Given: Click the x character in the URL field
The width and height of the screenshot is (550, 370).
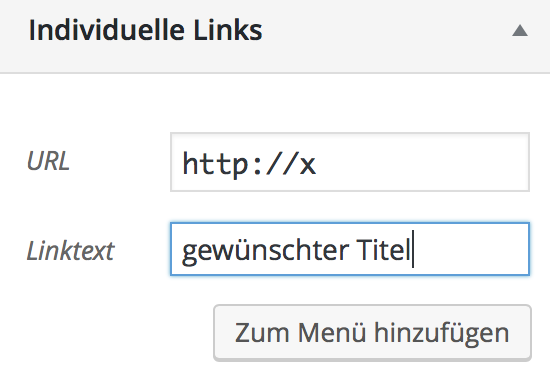Looking at the screenshot, I should pyautogui.click(x=308, y=165).
